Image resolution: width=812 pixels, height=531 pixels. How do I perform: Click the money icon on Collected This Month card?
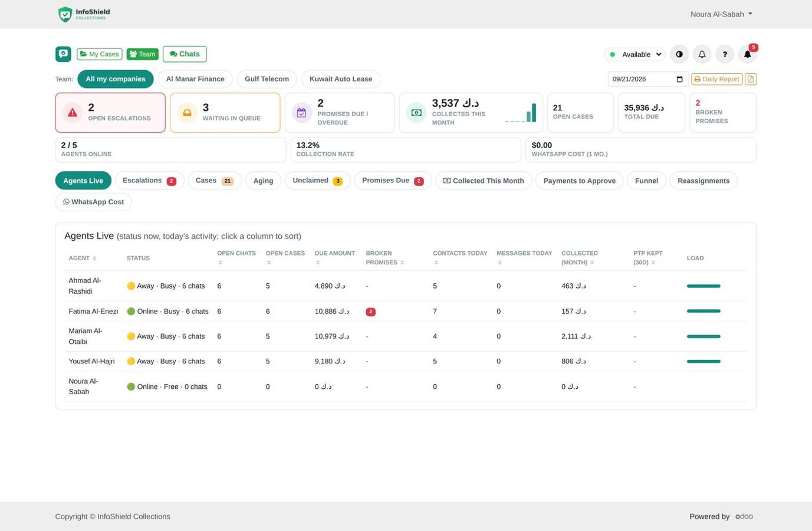click(416, 113)
